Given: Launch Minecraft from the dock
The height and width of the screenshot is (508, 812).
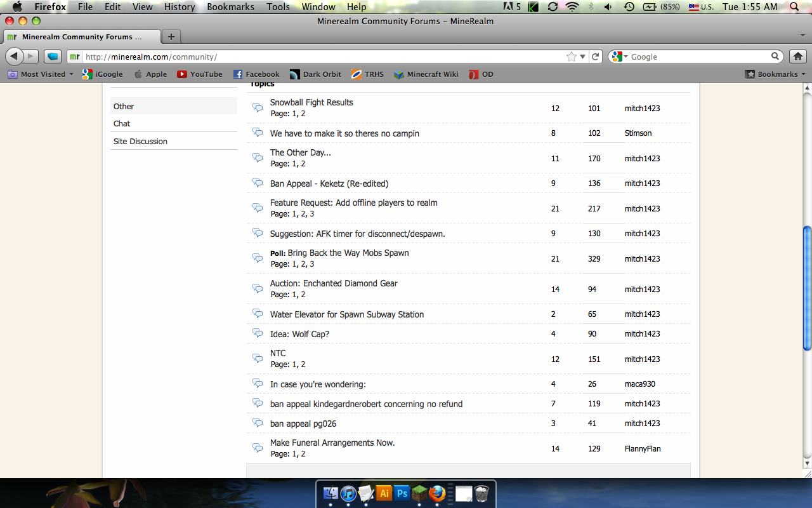Looking at the screenshot, I should 419,493.
